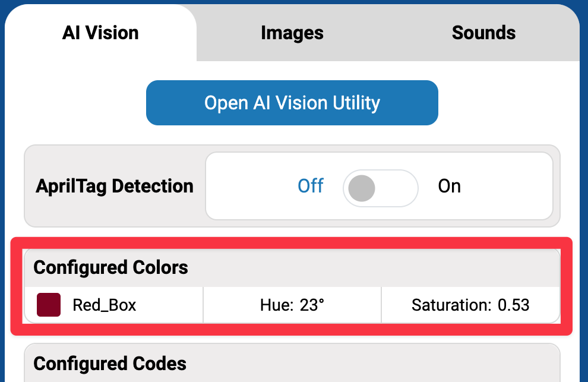Switch to the Images tab
This screenshot has height=382, width=588.
[292, 33]
